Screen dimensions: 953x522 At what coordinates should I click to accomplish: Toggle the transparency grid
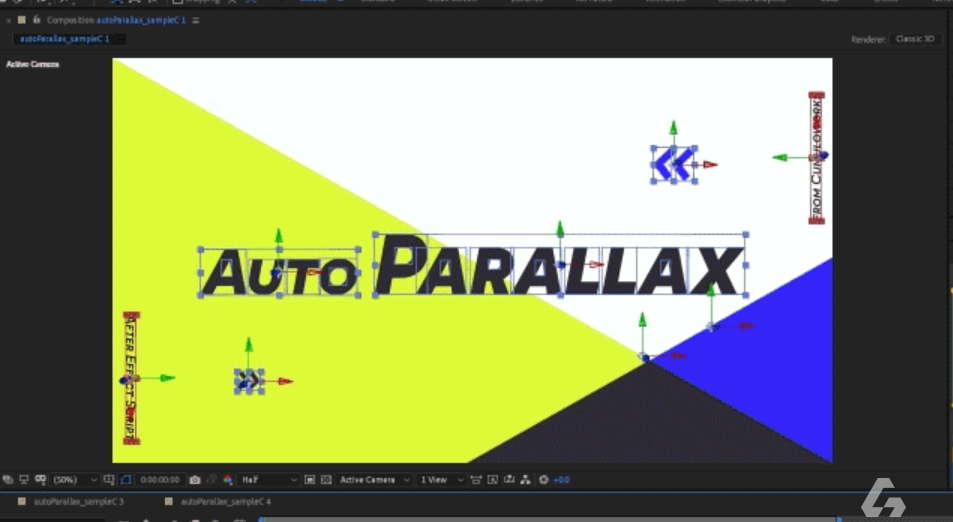[326, 480]
